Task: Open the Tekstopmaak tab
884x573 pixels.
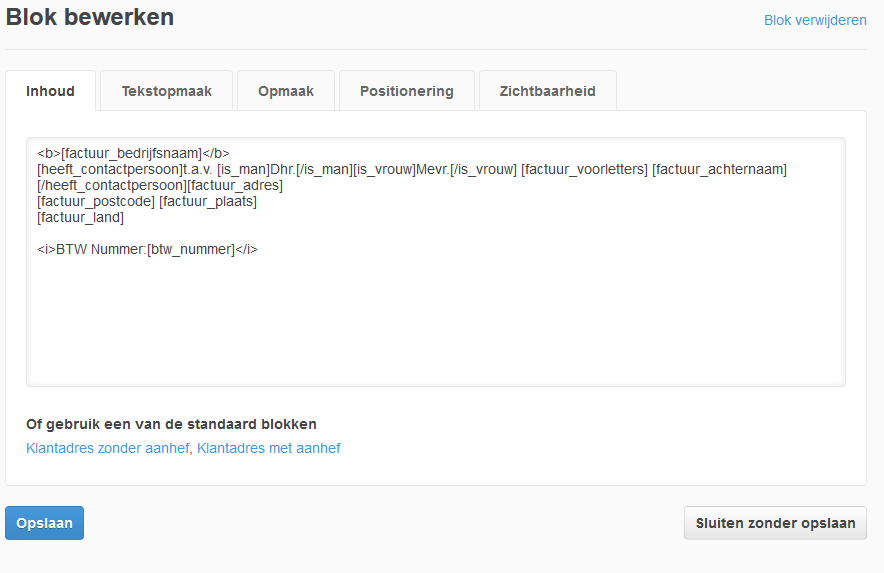Action: 167,91
